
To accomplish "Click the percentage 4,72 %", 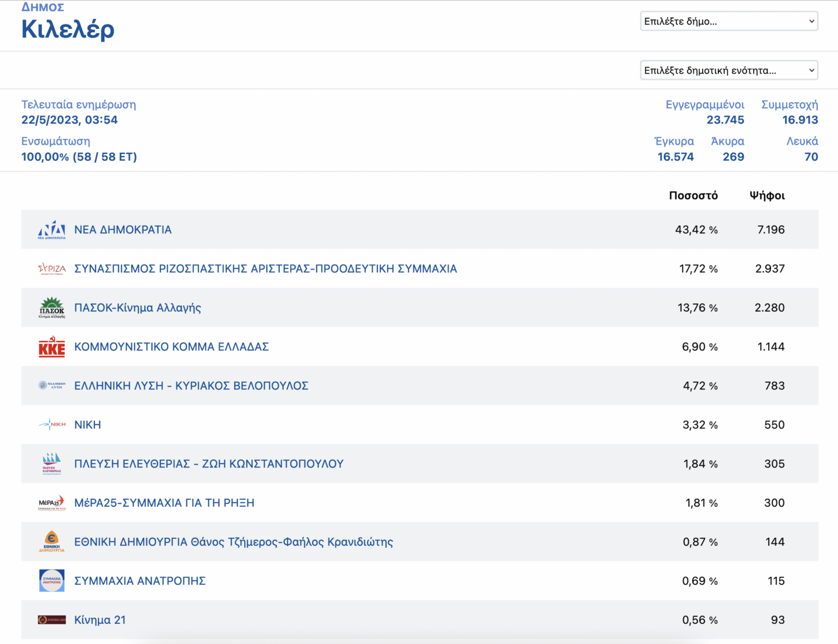I will (x=700, y=386).
